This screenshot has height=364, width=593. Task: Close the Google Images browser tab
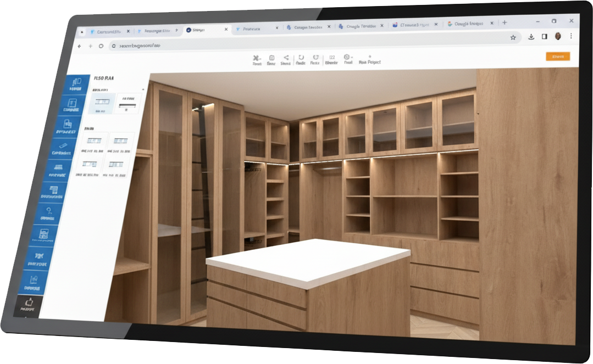(492, 23)
